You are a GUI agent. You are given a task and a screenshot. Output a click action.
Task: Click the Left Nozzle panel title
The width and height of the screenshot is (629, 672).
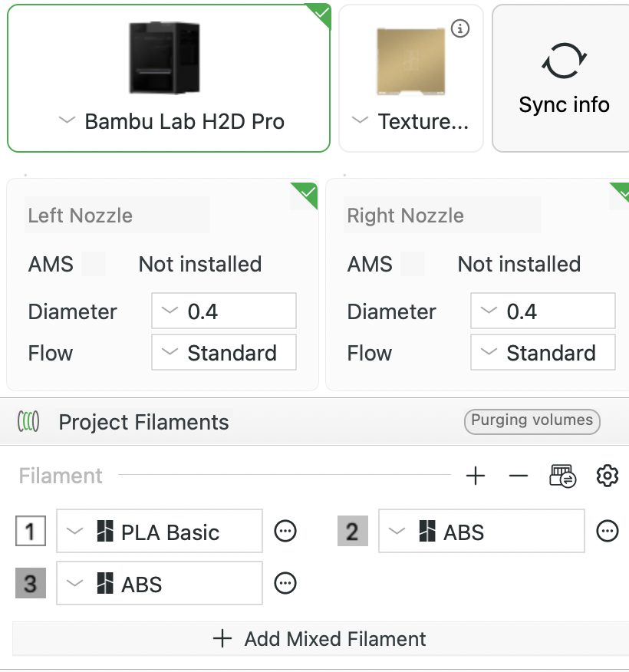point(80,215)
